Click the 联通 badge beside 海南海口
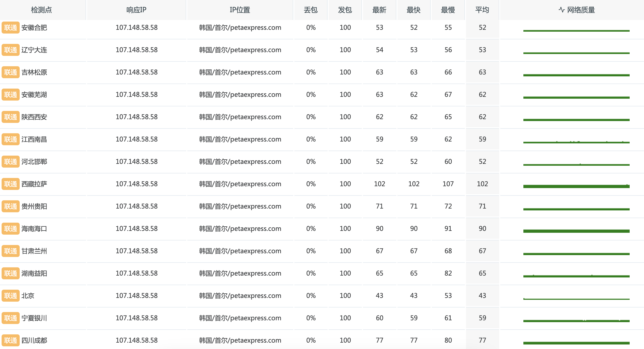This screenshot has width=644, height=349. coord(11,229)
